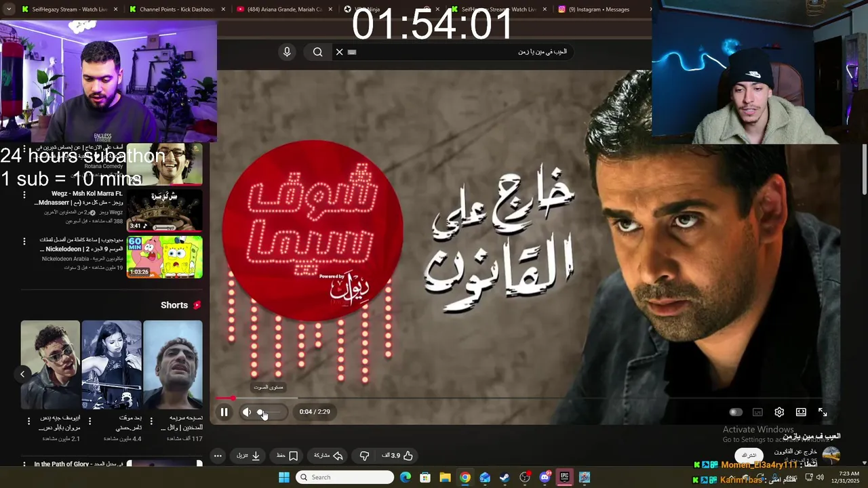Toggle the autoplay switch in the player
This screenshot has width=868, height=488.
pyautogui.click(x=736, y=412)
